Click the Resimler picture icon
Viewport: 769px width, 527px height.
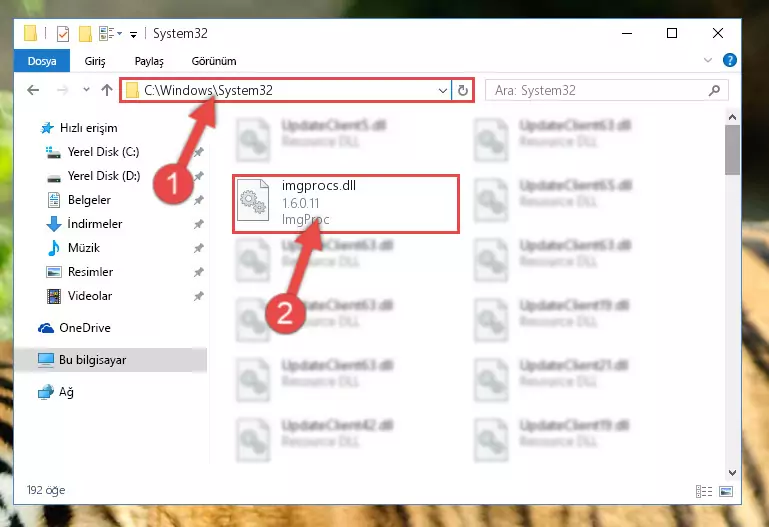coord(53,272)
